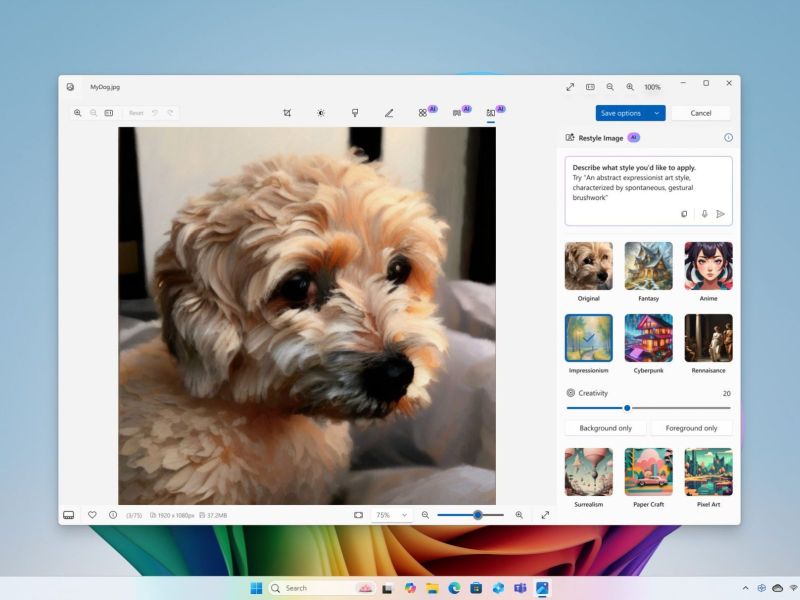
Task: Switch to the Restyle Image tab in the toolbar
Action: pyautogui.click(x=491, y=113)
